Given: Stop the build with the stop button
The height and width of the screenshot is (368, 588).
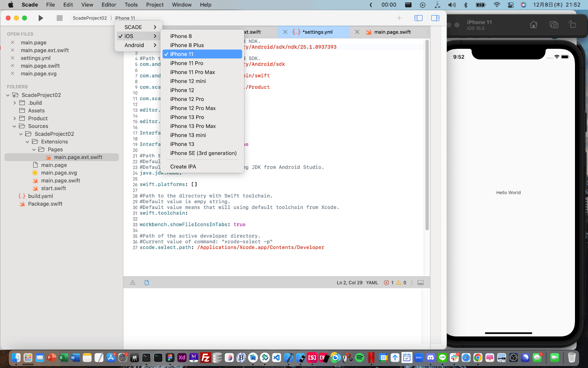Looking at the screenshot, I should pos(60,18).
